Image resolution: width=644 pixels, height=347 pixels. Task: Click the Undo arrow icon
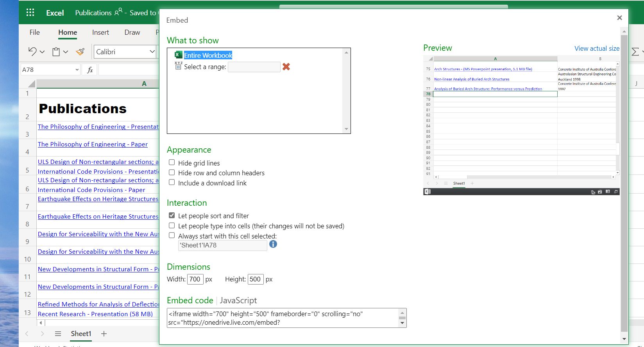coord(32,52)
